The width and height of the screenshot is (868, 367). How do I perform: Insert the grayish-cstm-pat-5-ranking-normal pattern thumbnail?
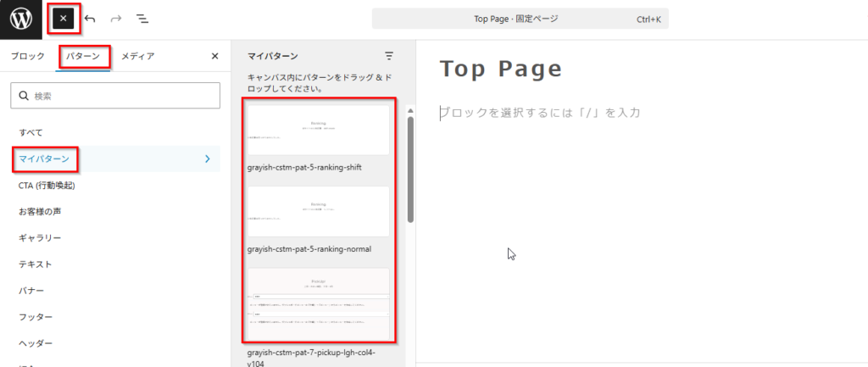318,211
